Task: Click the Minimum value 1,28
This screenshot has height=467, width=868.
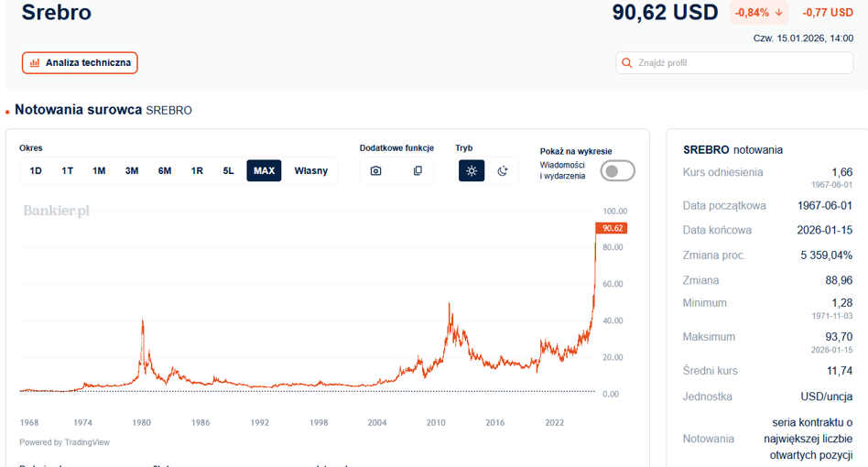Action: (x=842, y=303)
